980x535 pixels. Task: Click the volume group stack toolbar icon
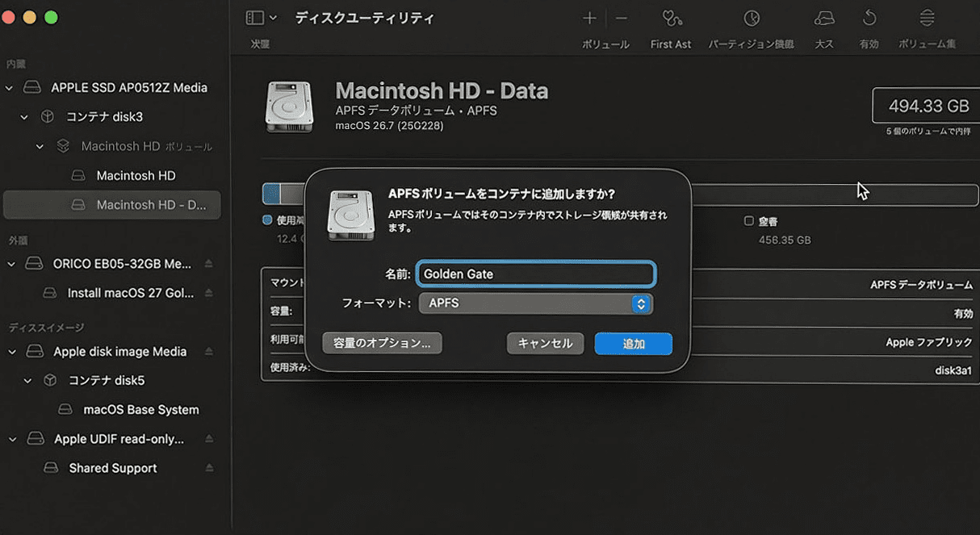[x=928, y=18]
